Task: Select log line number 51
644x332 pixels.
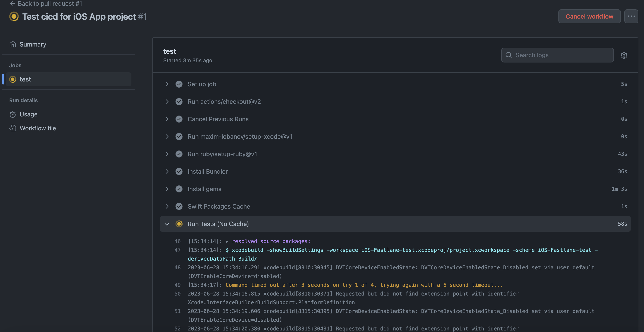Action: click(177, 311)
